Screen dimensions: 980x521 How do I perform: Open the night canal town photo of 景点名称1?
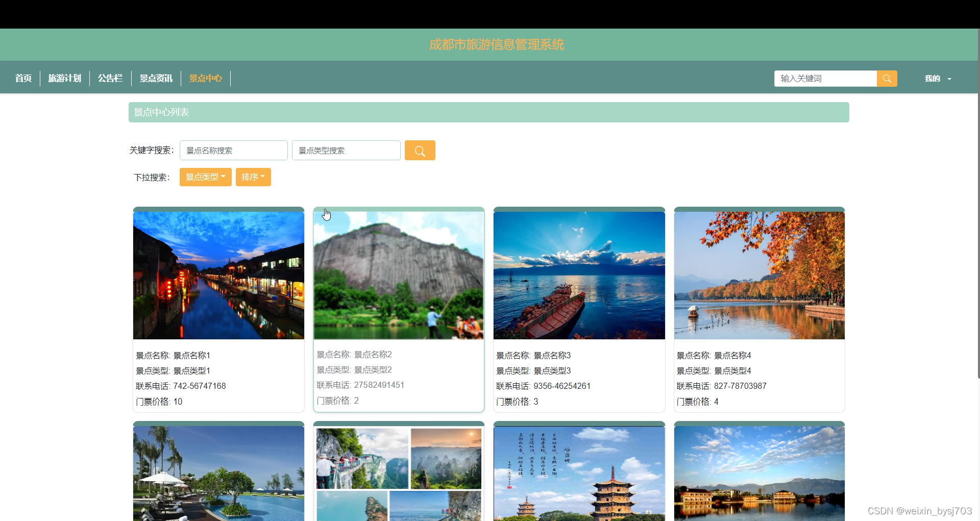(x=218, y=276)
